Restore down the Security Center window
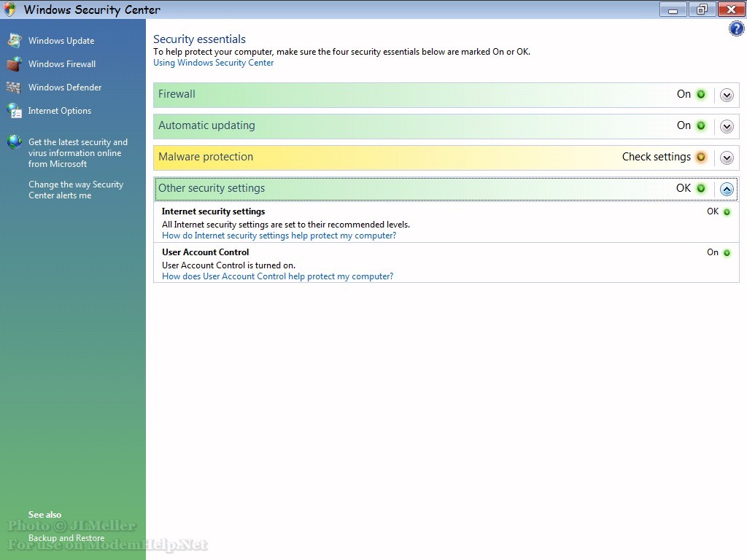This screenshot has height=560, width=747. (x=702, y=9)
